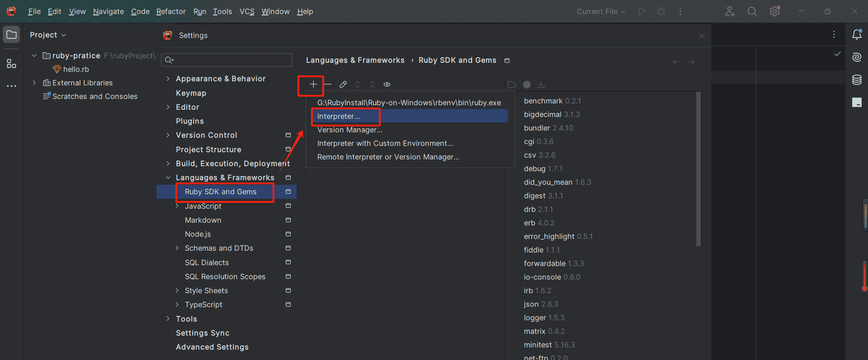
Task: Click the editor tab options dots
Action: [x=834, y=34]
